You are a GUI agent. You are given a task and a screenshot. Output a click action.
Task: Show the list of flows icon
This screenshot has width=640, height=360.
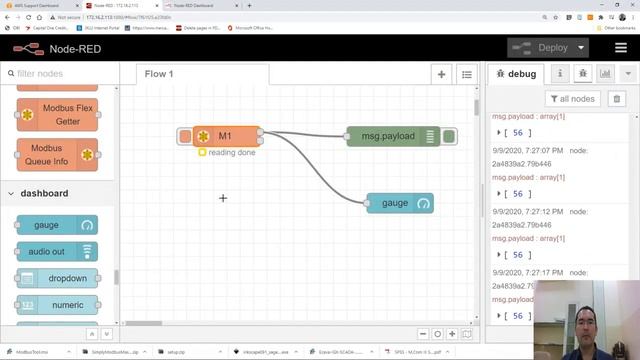(x=467, y=74)
